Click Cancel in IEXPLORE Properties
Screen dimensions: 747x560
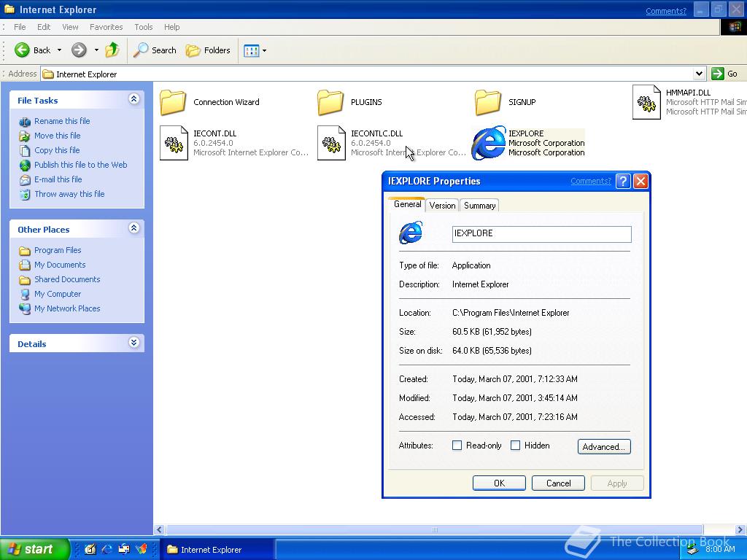[x=558, y=483]
